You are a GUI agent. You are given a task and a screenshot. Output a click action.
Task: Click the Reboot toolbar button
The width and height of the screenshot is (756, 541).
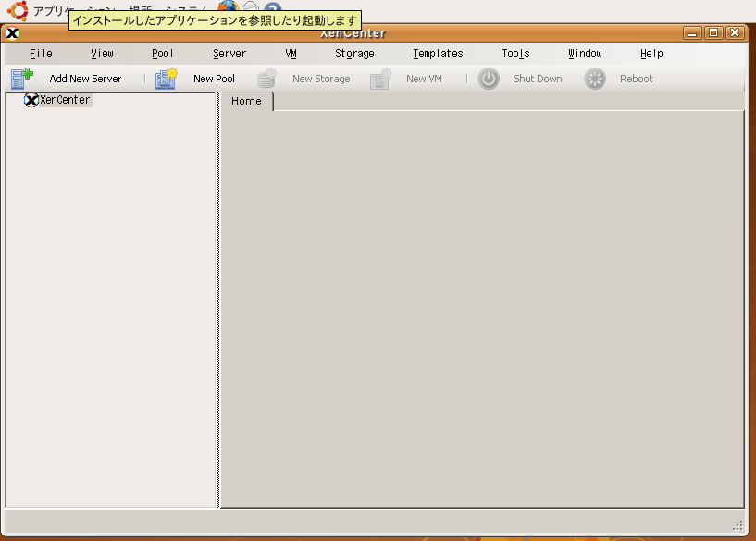click(x=619, y=79)
